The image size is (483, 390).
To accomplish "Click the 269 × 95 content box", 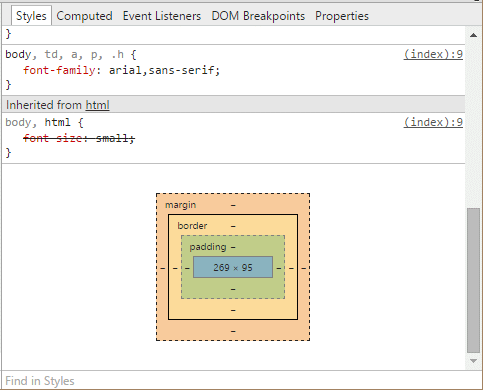I will (233, 267).
